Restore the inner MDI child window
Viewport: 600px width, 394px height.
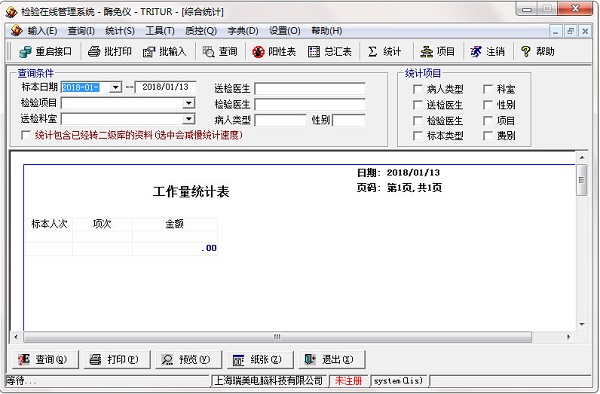point(570,31)
